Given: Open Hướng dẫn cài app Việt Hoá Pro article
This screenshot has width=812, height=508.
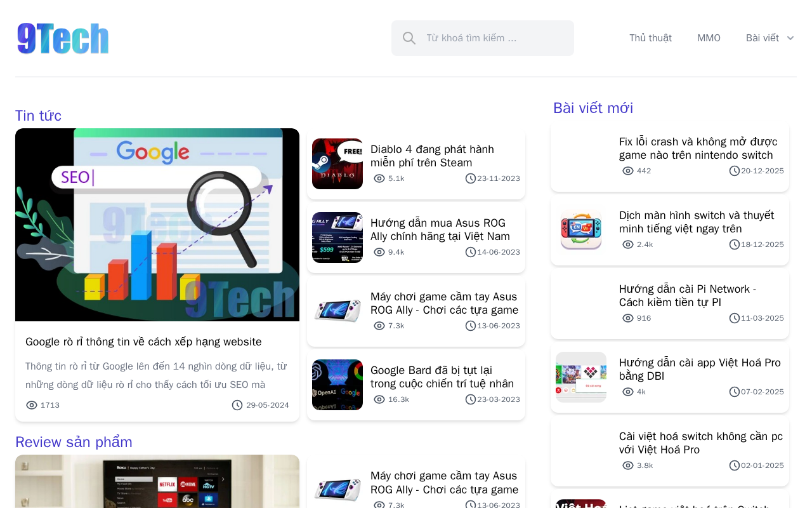Looking at the screenshot, I should point(701,369).
